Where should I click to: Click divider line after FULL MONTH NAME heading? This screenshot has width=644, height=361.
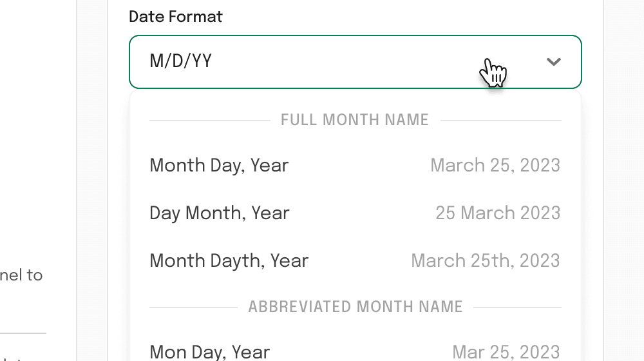(x=500, y=121)
